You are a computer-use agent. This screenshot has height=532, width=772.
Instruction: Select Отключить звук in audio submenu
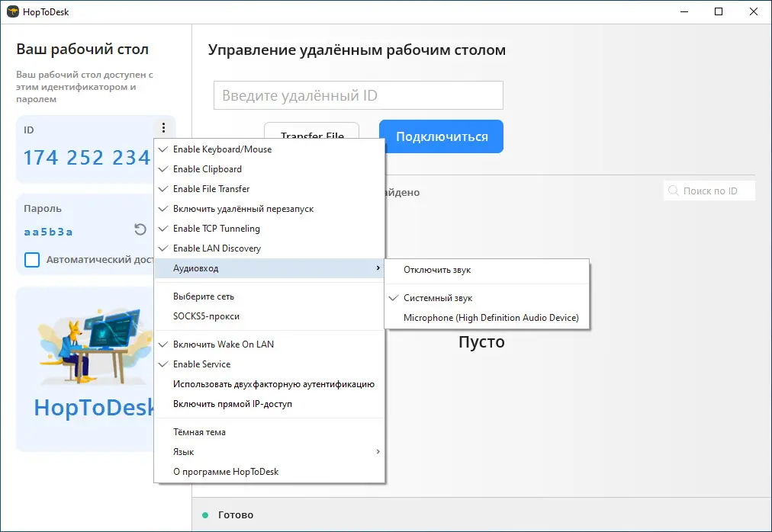tap(487, 270)
